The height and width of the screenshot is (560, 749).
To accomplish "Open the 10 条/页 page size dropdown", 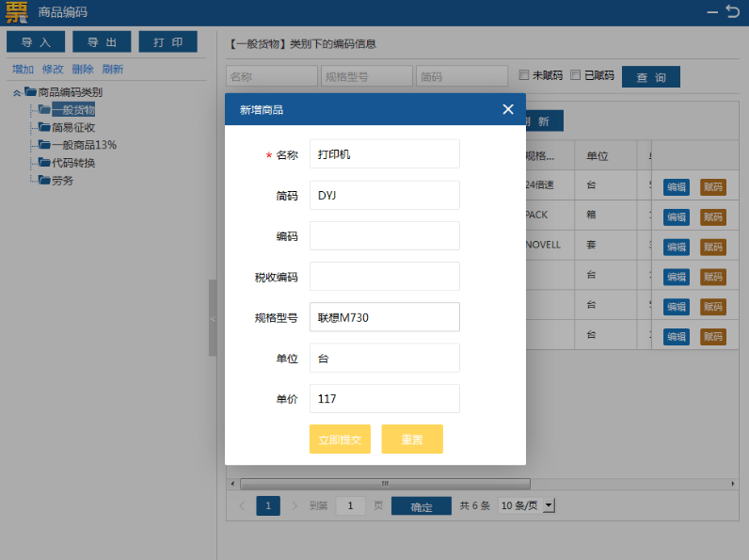I will coord(526,506).
